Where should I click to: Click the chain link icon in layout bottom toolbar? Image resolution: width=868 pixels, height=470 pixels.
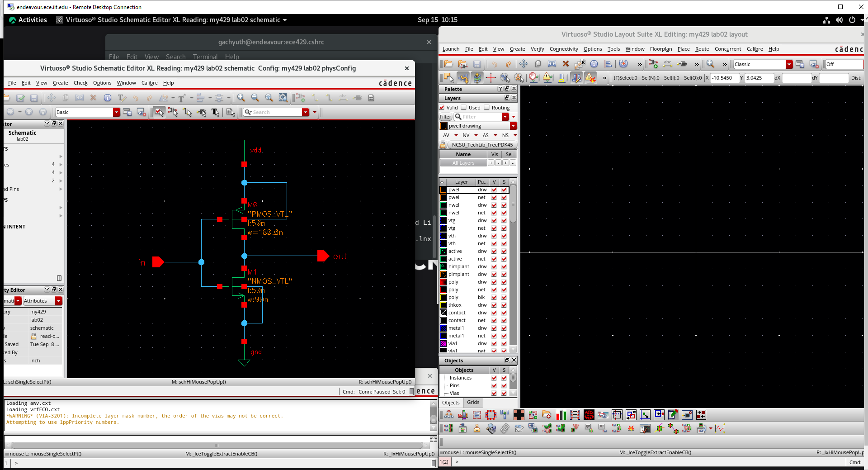[505, 428]
